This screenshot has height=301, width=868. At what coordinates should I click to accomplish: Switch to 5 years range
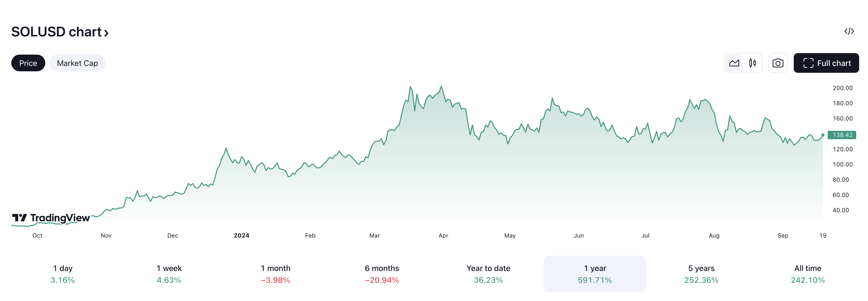701,274
